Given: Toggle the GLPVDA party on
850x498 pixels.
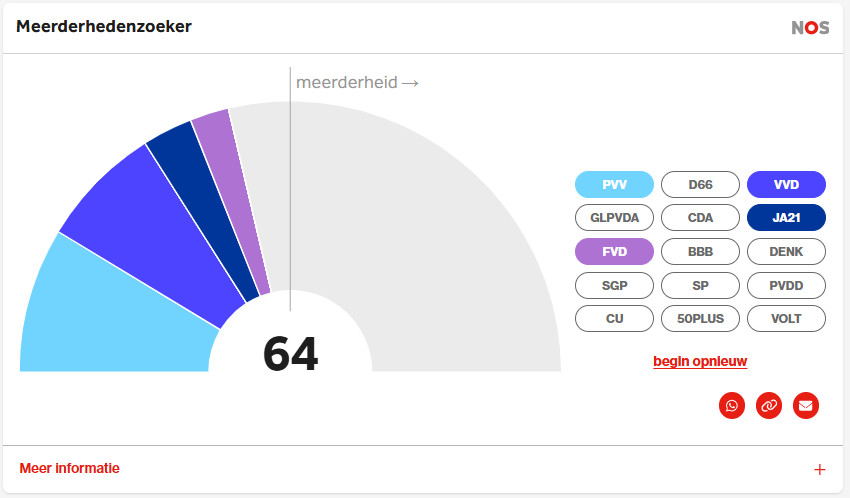Looking at the screenshot, I should (x=614, y=218).
